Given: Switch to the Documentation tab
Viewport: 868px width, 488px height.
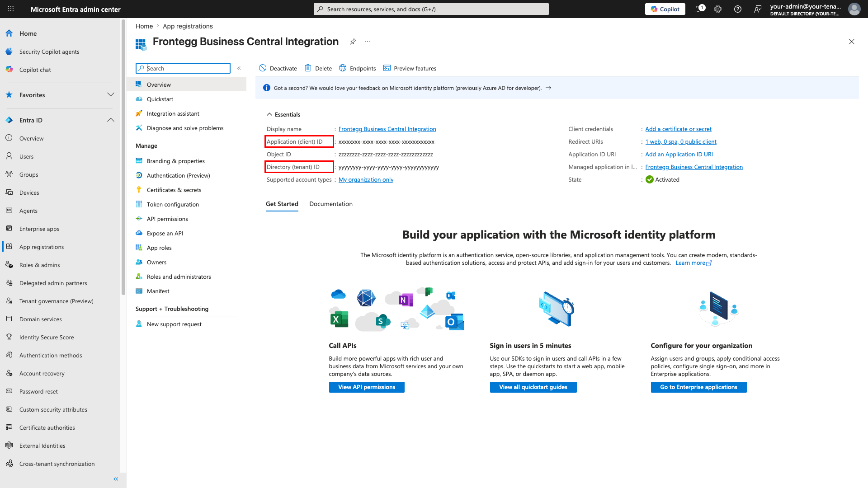Looking at the screenshot, I should [x=331, y=204].
